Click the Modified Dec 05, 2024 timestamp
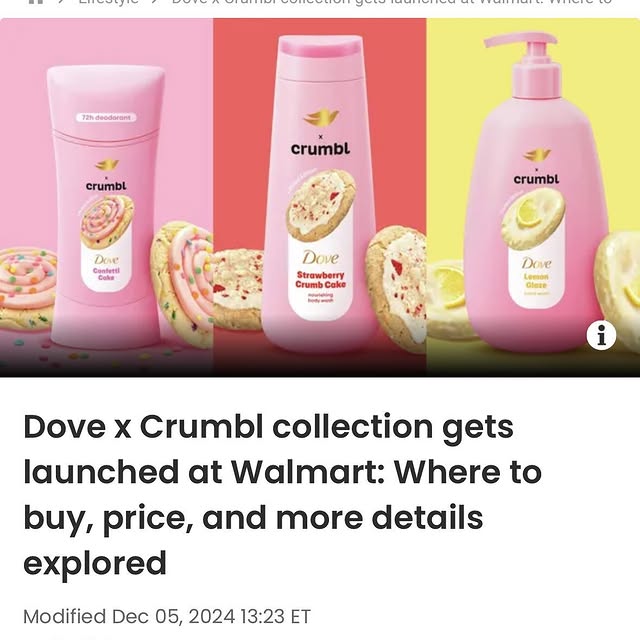 167,616
